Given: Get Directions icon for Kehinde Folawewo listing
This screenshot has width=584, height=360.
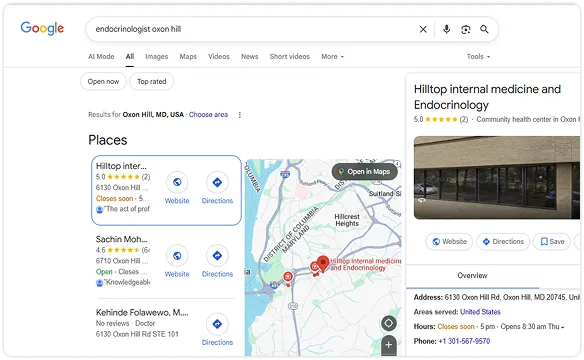Looking at the screenshot, I should (217, 324).
